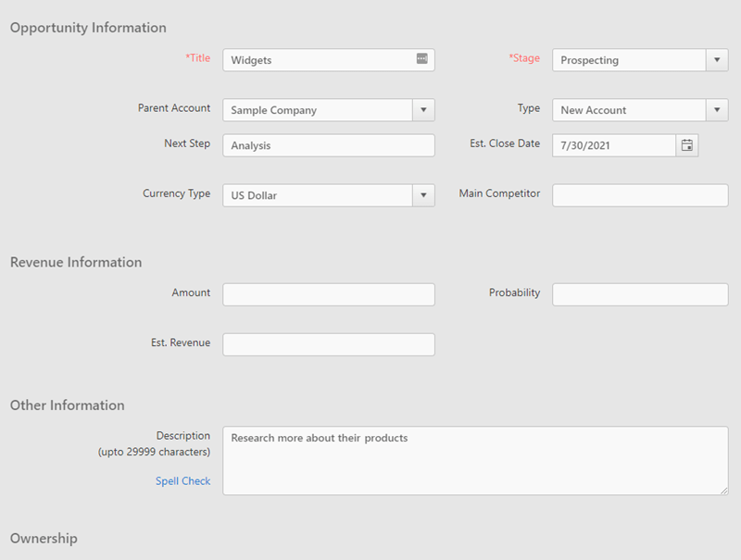
Task: Click the Amount input field
Action: 329,294
